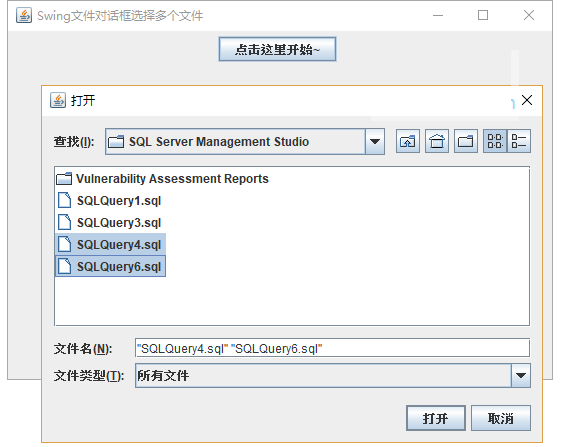The height and width of the screenshot is (447, 569).
Task: Expand the file type dropdown arrow
Action: [521, 376]
